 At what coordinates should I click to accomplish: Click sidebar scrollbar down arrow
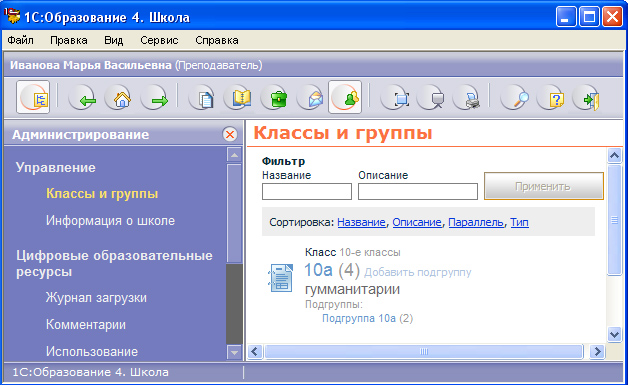[234, 353]
